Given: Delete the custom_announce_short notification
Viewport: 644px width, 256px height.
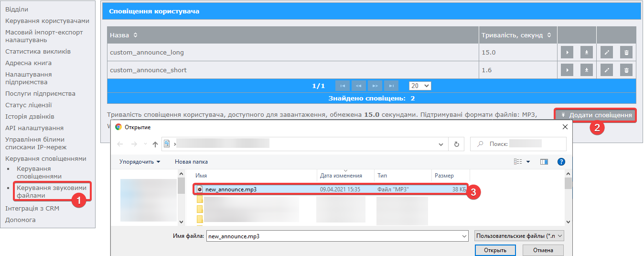Looking at the screenshot, I should pos(626,70).
